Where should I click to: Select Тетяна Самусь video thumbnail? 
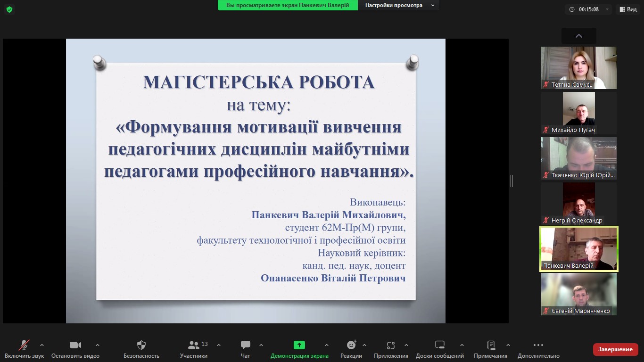click(578, 68)
